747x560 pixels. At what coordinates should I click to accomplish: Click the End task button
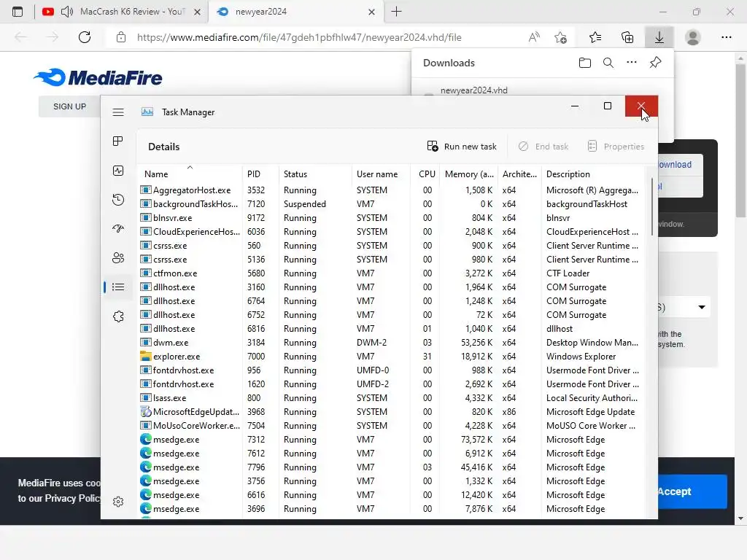pos(543,147)
